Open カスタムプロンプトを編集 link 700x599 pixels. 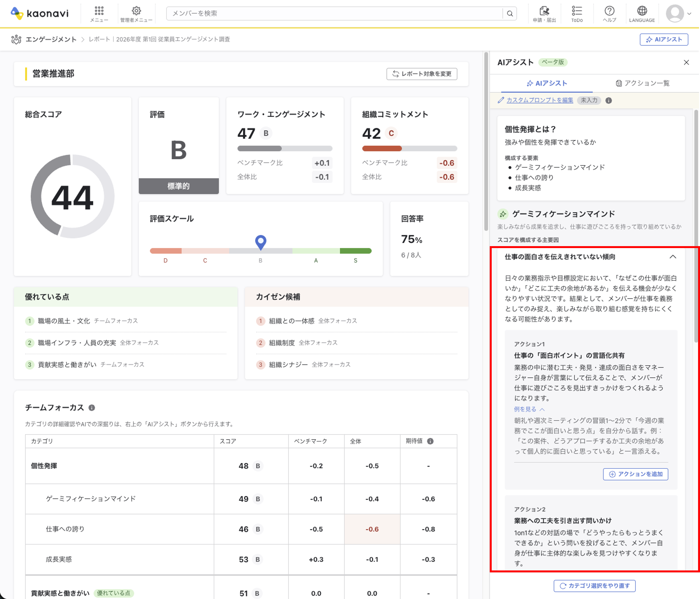[539, 100]
